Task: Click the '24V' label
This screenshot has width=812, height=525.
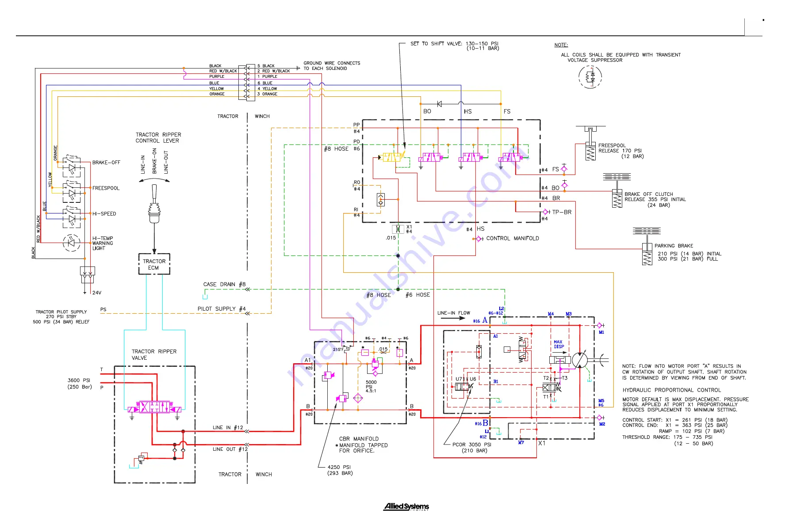Action: click(x=97, y=293)
